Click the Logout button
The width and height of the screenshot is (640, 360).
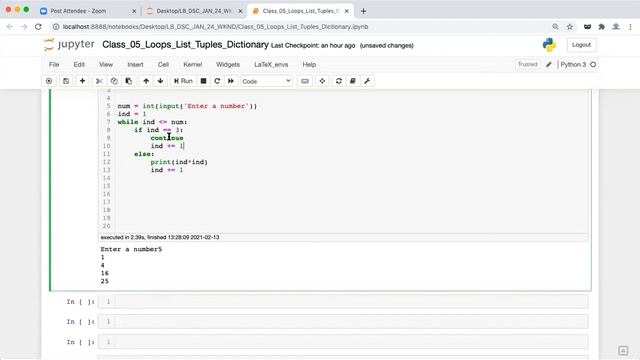pos(581,45)
